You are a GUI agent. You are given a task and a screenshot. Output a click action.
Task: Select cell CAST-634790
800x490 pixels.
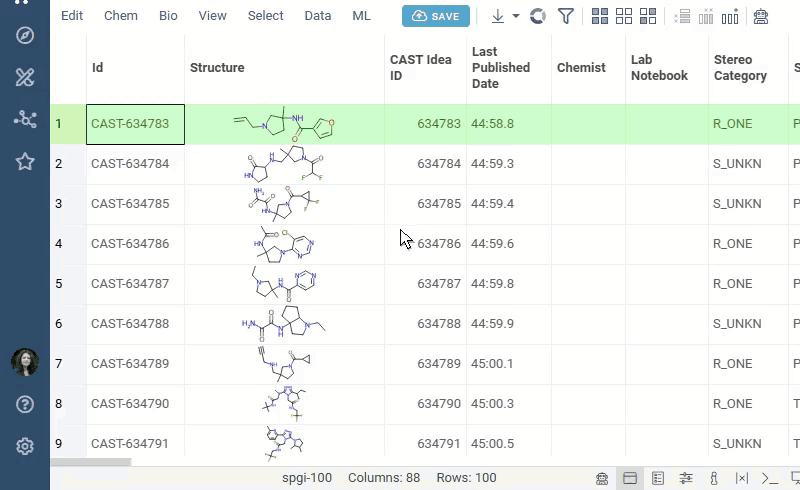(x=135, y=404)
